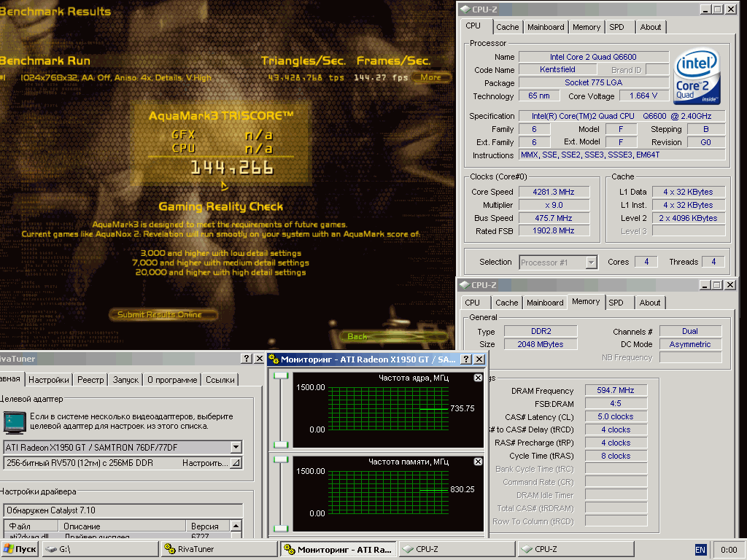Adjust bottom slider of memory frequency graph
Image resolution: width=747 pixels, height=560 pixels.
click(281, 528)
